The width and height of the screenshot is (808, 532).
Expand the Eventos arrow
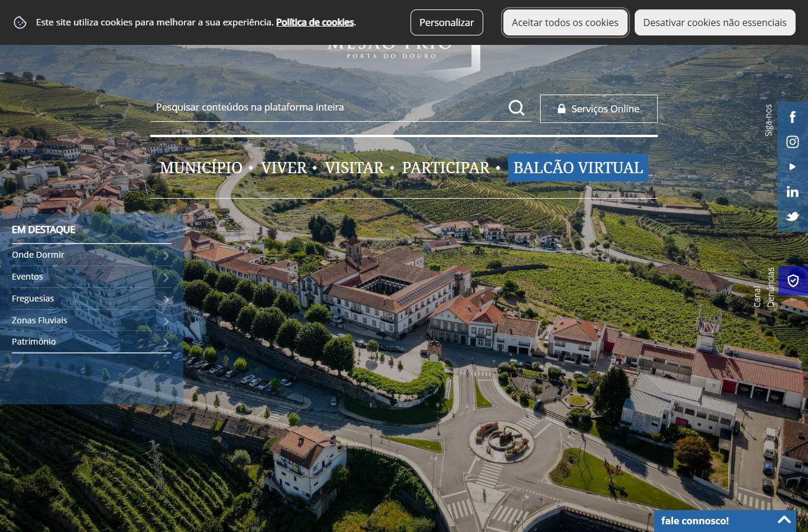[166, 277]
